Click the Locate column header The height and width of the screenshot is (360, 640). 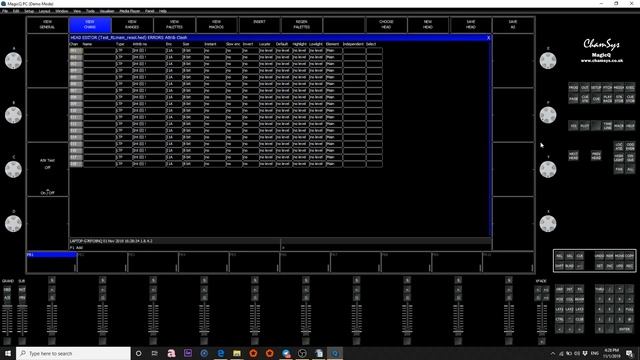click(264, 44)
